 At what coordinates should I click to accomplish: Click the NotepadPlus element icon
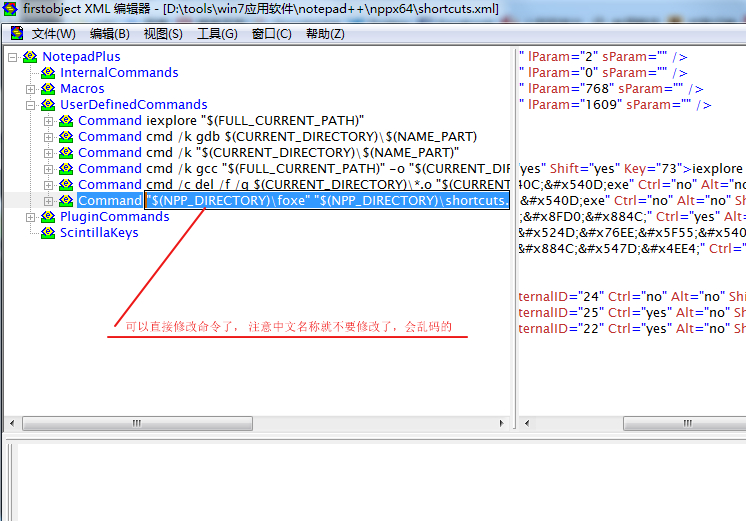pyautogui.click(x=30, y=57)
